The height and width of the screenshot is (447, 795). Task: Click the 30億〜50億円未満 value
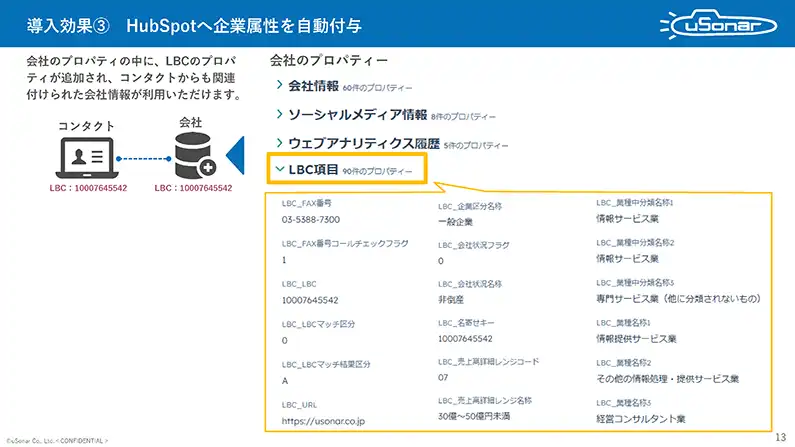coord(474,416)
